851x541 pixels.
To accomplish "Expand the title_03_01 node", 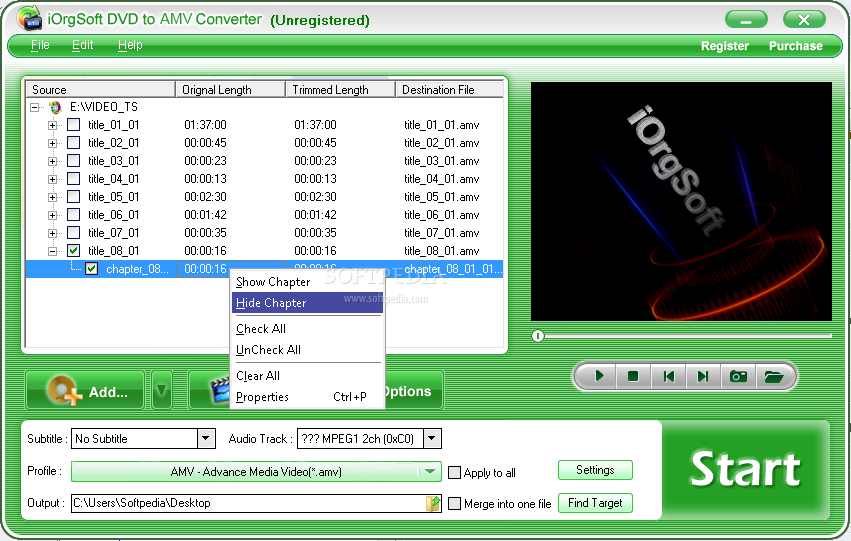I will pos(52,161).
